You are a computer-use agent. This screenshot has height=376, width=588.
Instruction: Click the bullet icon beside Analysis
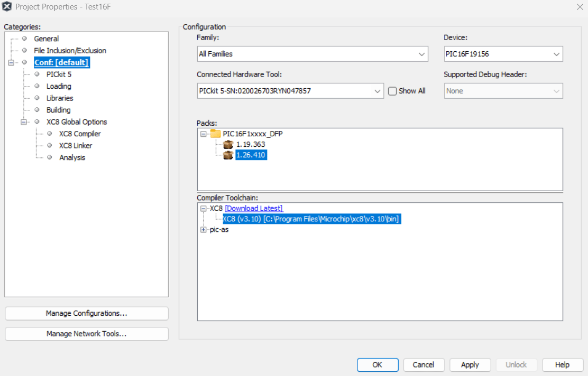click(x=49, y=157)
